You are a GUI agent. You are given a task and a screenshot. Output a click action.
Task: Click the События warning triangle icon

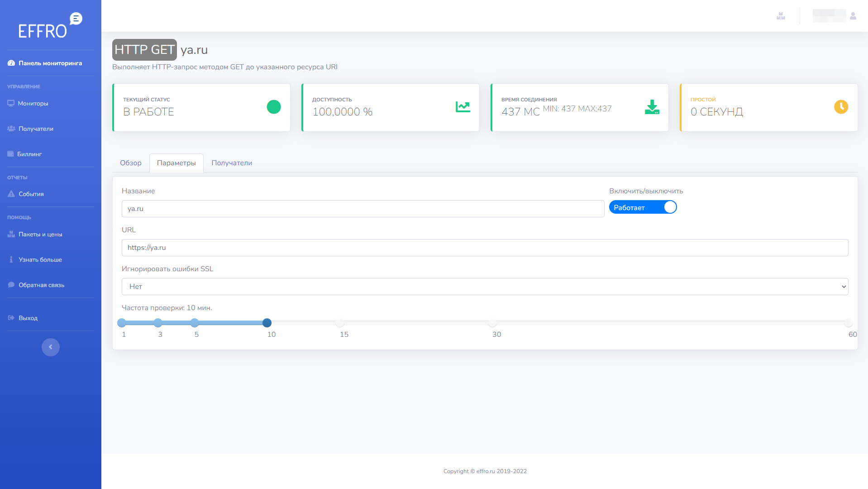click(11, 194)
